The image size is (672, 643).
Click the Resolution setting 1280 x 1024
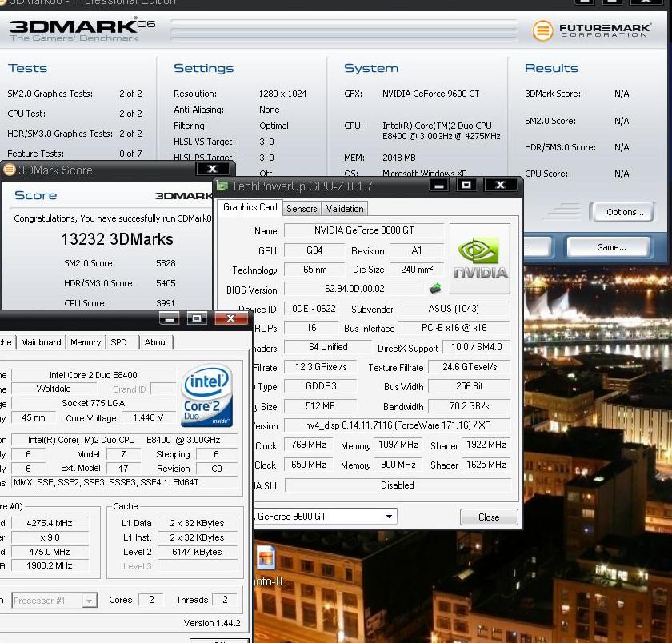tap(283, 94)
